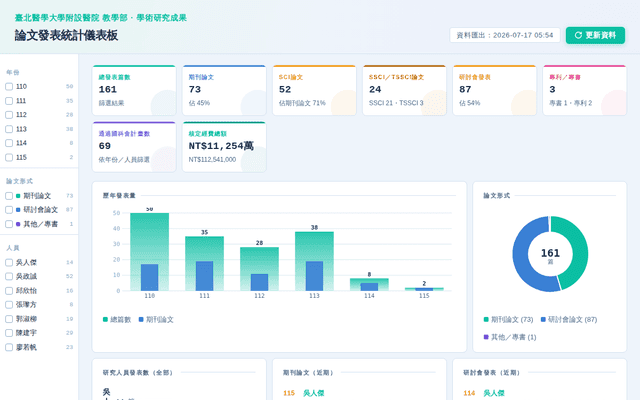640x400 pixels.
Task: Click the purple 其他／專書 swatch in sidebar
Action: [x=18, y=224]
